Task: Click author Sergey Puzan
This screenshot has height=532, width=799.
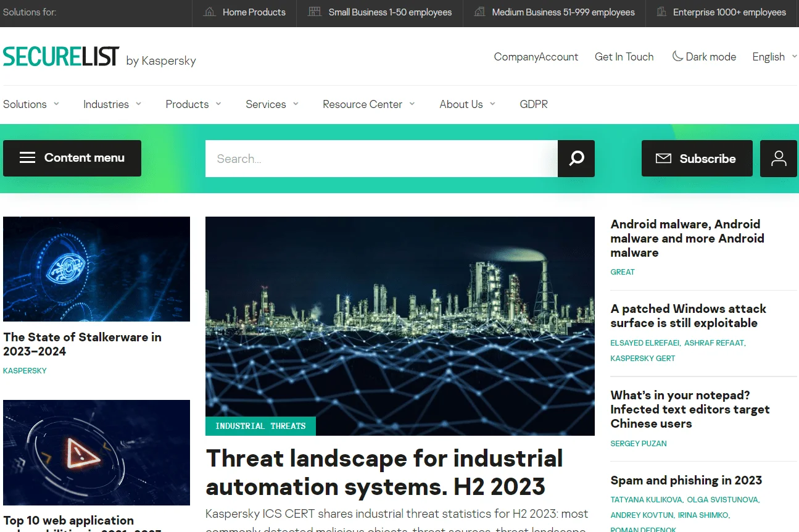Action: (x=639, y=444)
